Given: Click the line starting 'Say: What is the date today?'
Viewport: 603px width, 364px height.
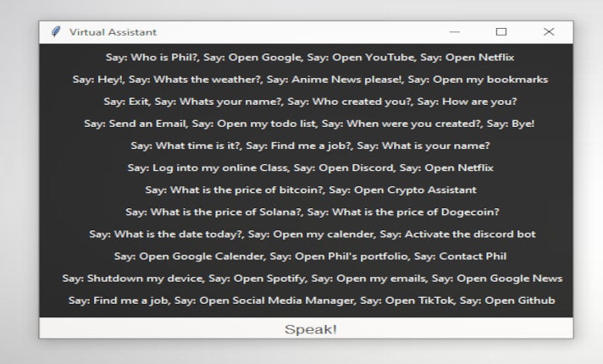Looking at the screenshot, I should coord(313,234).
